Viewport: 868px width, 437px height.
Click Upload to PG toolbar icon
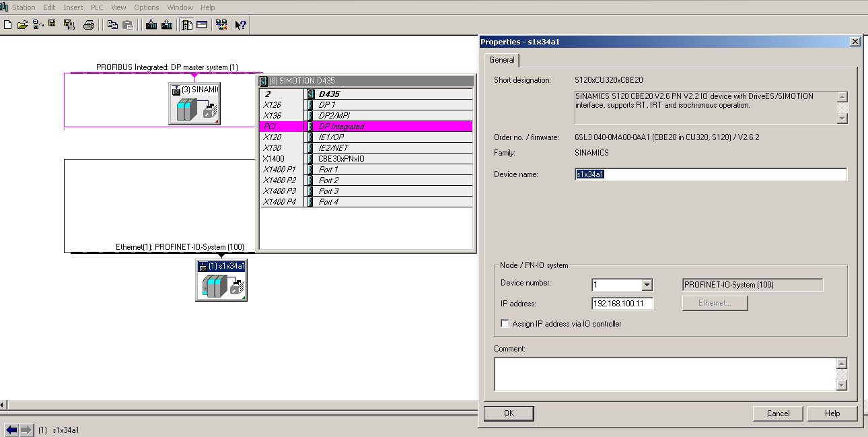[x=167, y=25]
